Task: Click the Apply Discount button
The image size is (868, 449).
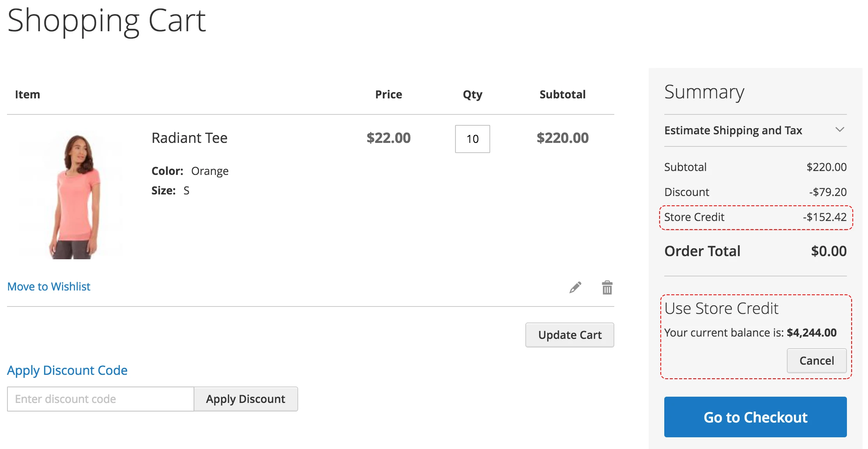Action: point(246,399)
